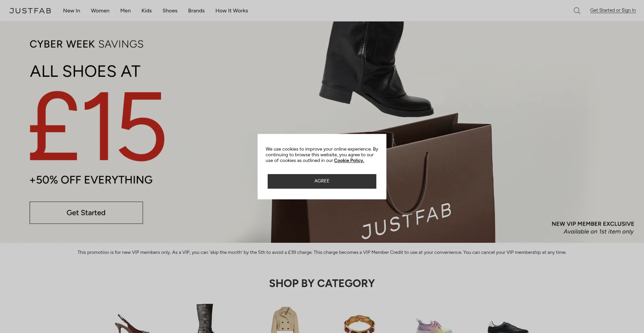The image size is (644, 333).
Task: Select the beige jacket category thumbnail
Action: (285, 320)
